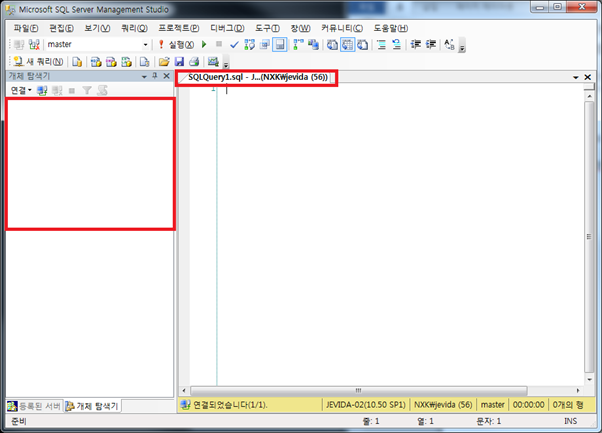Close the SQLQuery1.sql document with X
Screen dimensions: 602x433
587,77
